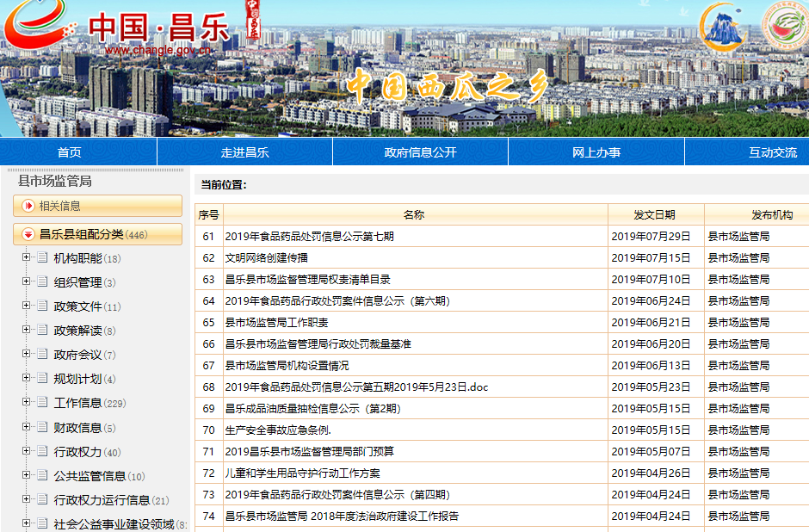Expand the 组织管理 tree node
This screenshot has width=809, height=532.
click(26, 282)
